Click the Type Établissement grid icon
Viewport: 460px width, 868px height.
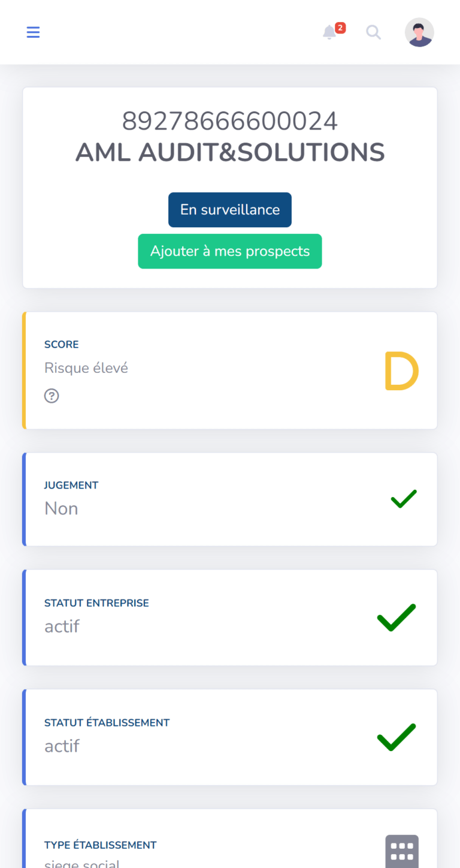pos(402,851)
